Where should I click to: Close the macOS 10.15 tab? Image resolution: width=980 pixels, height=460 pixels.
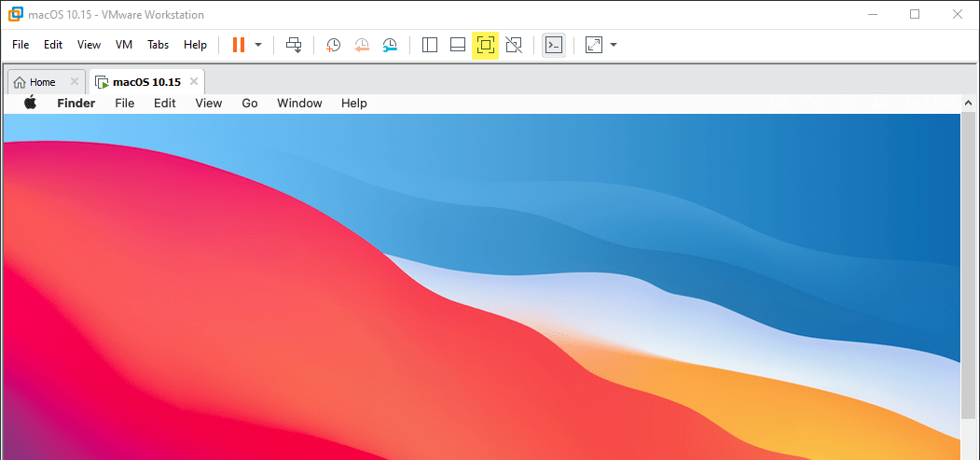coord(194,81)
